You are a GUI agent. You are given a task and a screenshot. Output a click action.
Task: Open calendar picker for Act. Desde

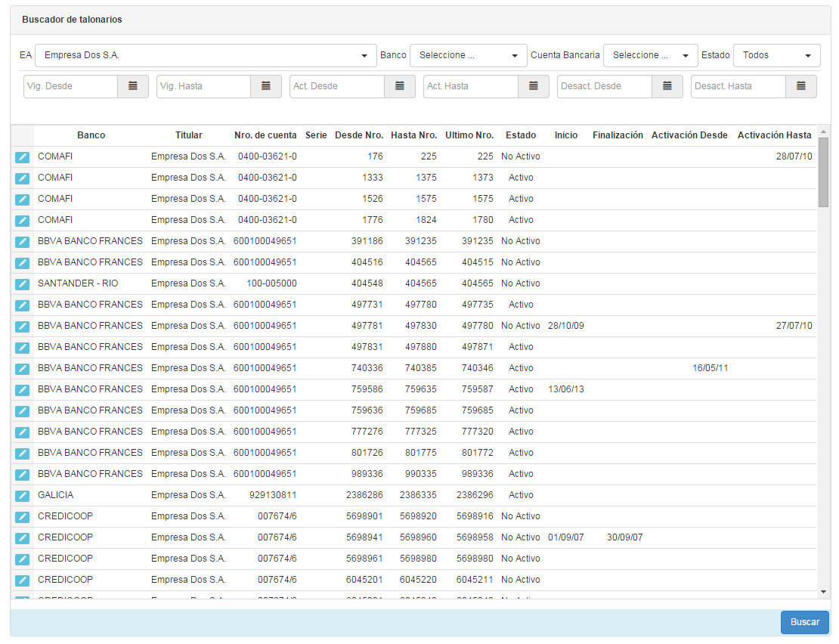coord(400,86)
